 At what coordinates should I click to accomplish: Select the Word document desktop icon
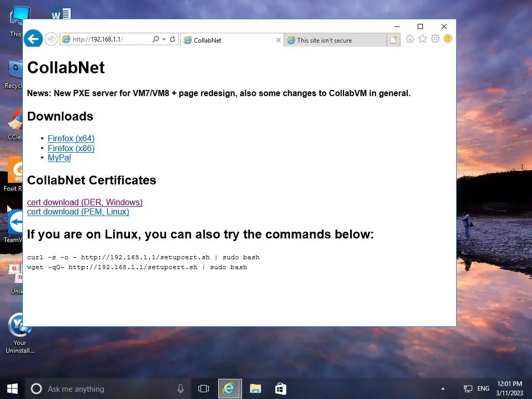pyautogui.click(x=61, y=14)
